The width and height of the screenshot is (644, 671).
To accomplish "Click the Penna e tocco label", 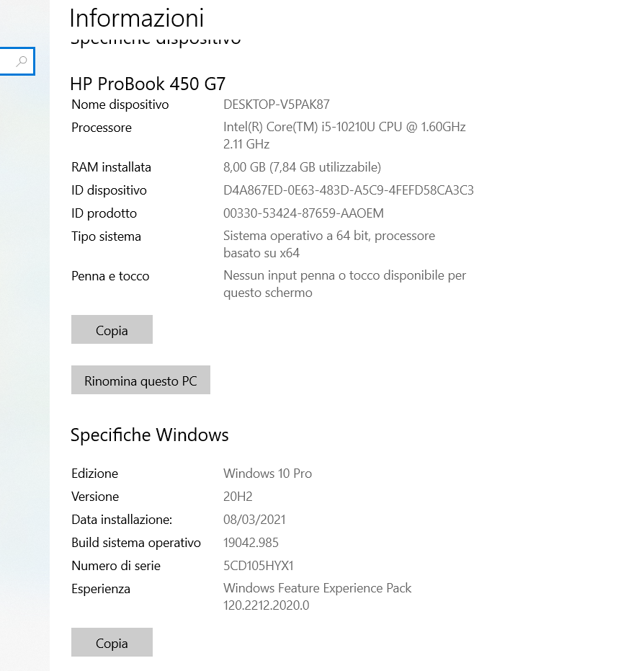I will coord(110,276).
